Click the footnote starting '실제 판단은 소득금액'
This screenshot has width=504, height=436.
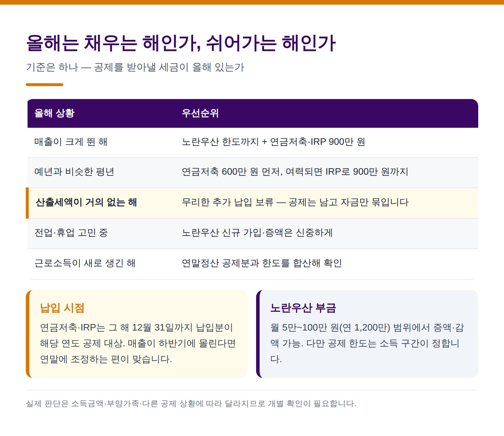pyautogui.click(x=191, y=403)
